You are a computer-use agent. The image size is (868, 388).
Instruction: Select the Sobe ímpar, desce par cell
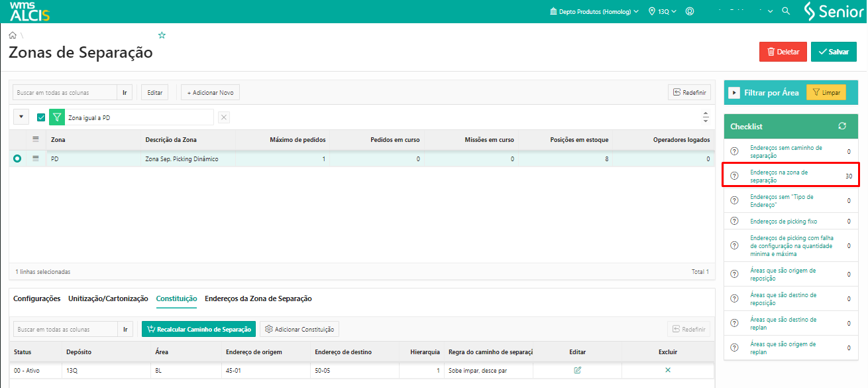[x=488, y=370]
